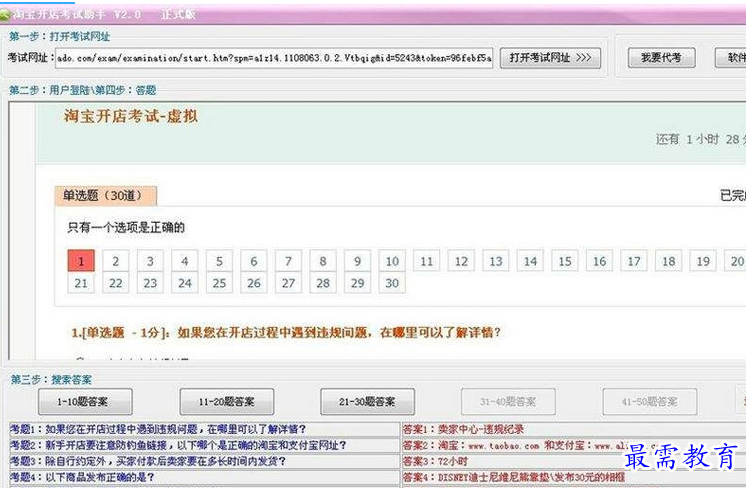
Task: Click the 我要代考 button
Action: click(661, 58)
